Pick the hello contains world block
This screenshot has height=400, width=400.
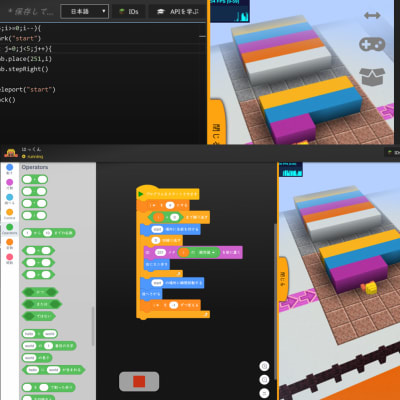tap(53, 370)
